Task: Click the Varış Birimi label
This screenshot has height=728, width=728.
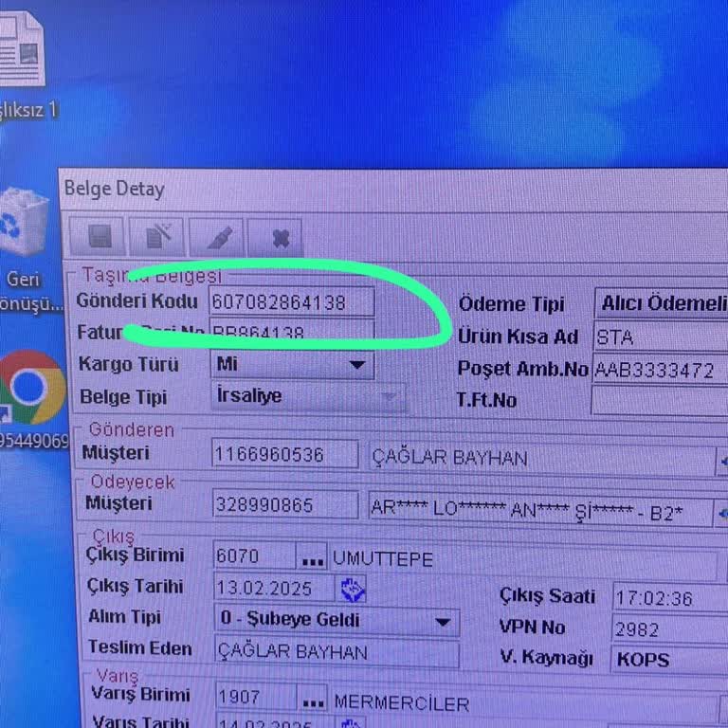Action: pyautogui.click(x=140, y=695)
